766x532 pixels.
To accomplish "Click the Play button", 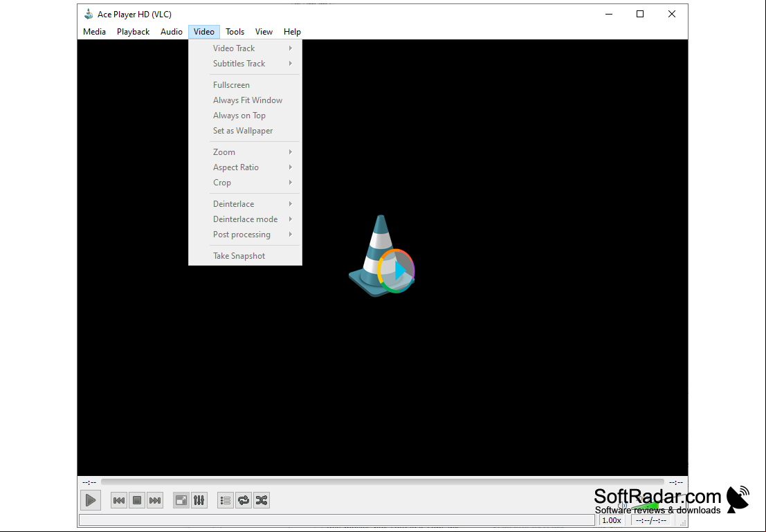I will coord(91,499).
